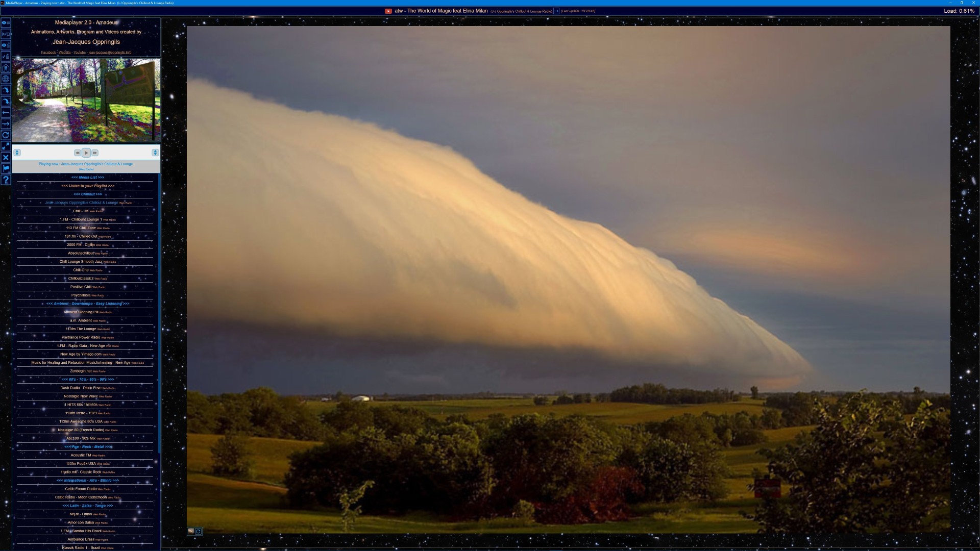Open the Facebook link
The height and width of the screenshot is (551, 980).
pos(48,53)
